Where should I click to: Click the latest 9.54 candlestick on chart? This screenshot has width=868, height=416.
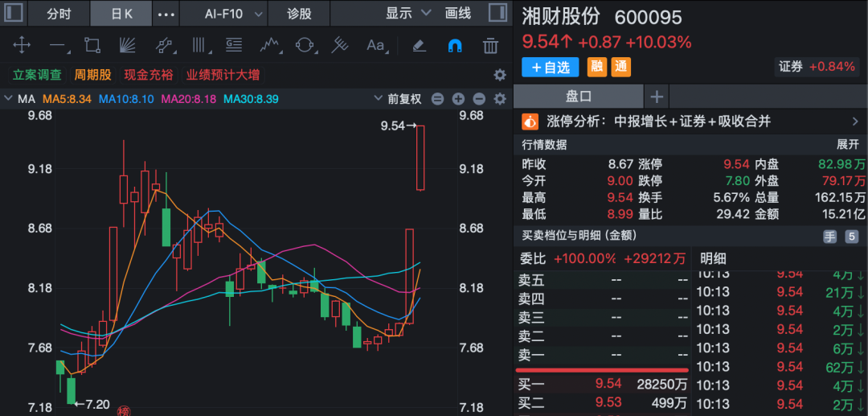420,158
